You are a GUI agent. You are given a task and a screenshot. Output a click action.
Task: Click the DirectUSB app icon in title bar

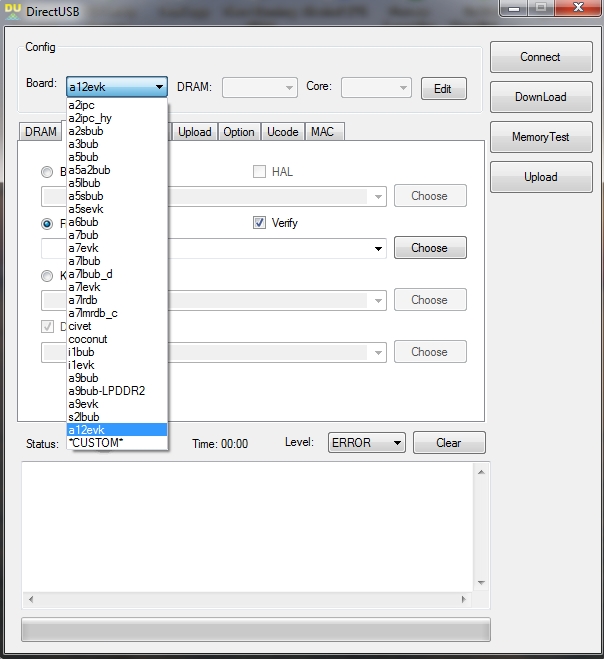13,10
